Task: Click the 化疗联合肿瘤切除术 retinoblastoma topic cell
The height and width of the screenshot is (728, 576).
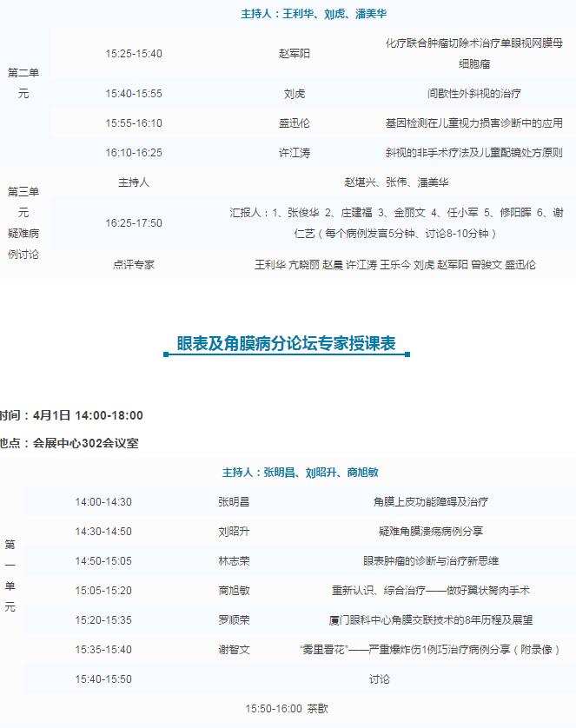Action: coord(473,53)
